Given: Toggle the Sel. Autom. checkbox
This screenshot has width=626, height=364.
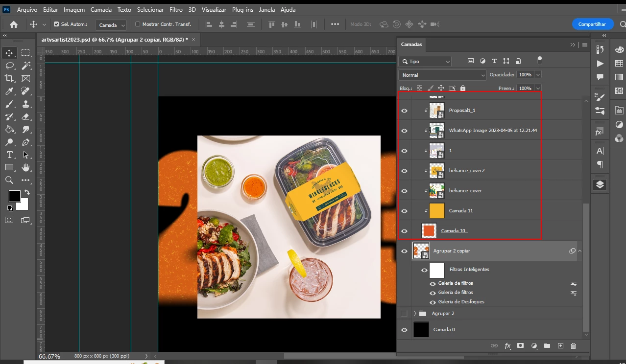Looking at the screenshot, I should point(56,24).
